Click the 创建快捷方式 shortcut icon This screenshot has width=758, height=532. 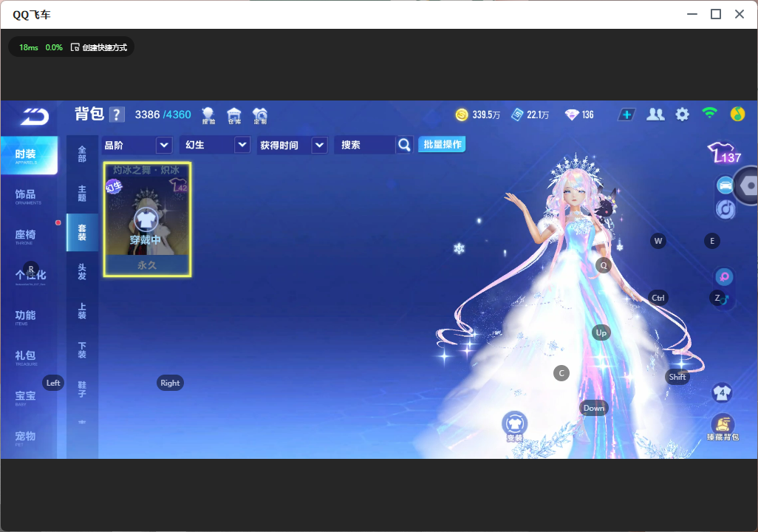(75, 47)
